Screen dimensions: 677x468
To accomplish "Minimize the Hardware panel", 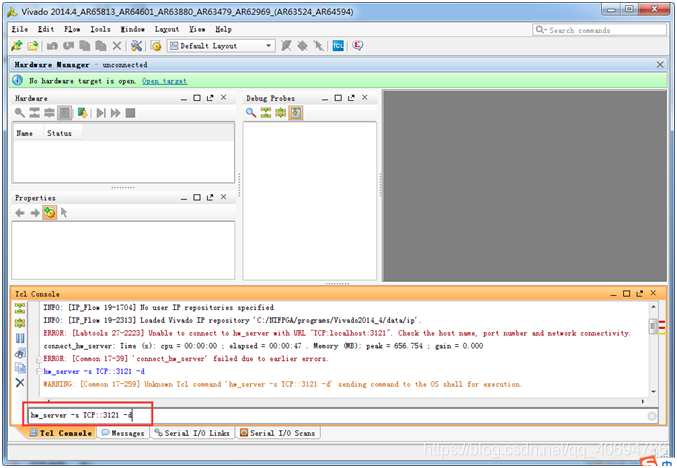I will pos(184,99).
